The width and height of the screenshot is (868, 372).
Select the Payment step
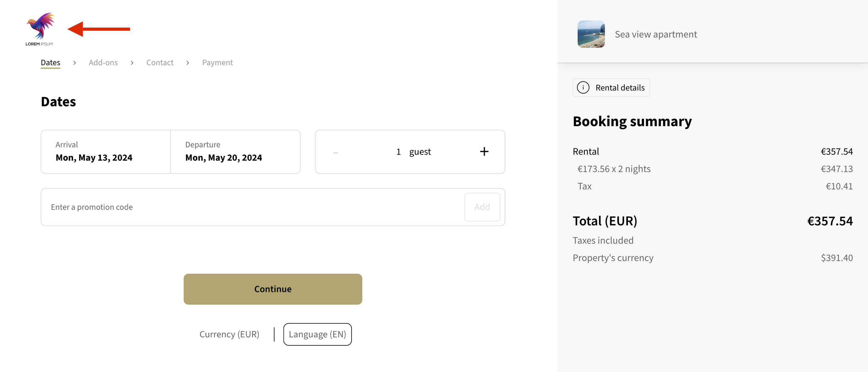click(217, 63)
